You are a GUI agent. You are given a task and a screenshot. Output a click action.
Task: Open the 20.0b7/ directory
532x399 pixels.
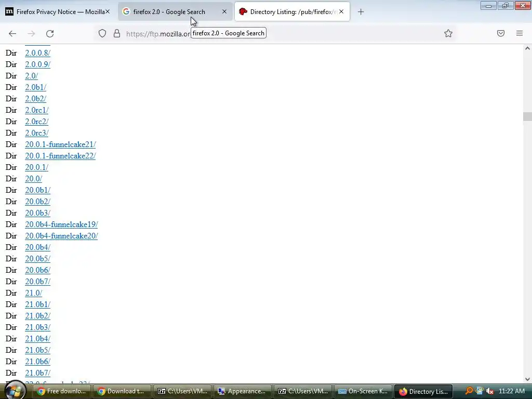tap(37, 282)
